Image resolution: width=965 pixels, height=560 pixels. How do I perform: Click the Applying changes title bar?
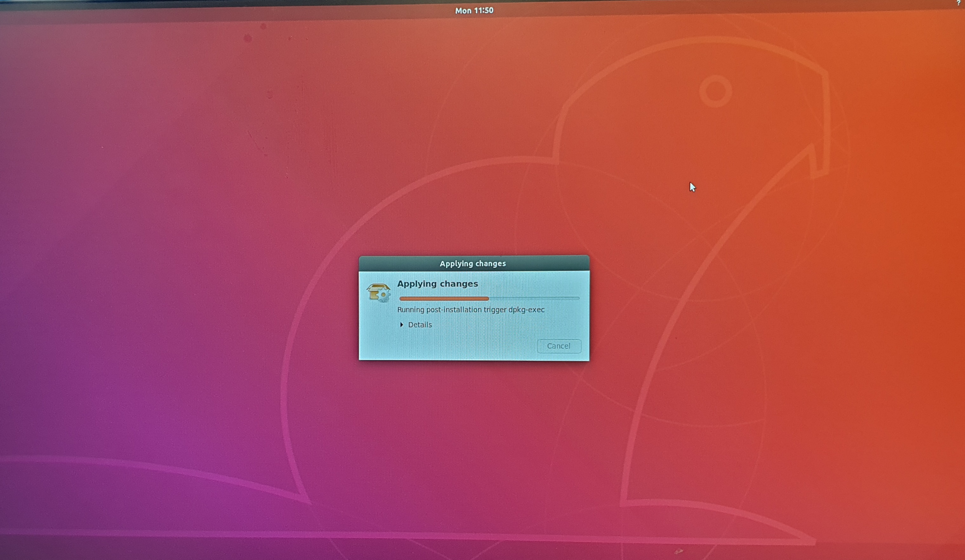coord(473,263)
